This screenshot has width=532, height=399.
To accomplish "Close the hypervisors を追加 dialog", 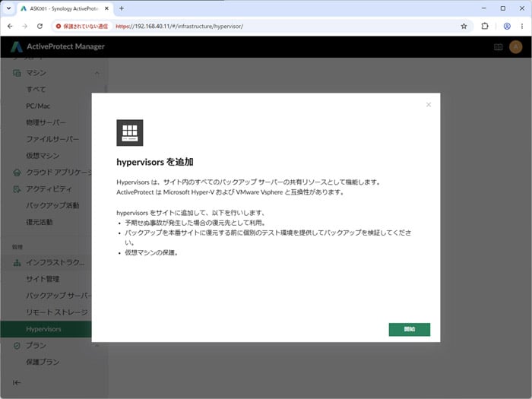I will (x=429, y=105).
